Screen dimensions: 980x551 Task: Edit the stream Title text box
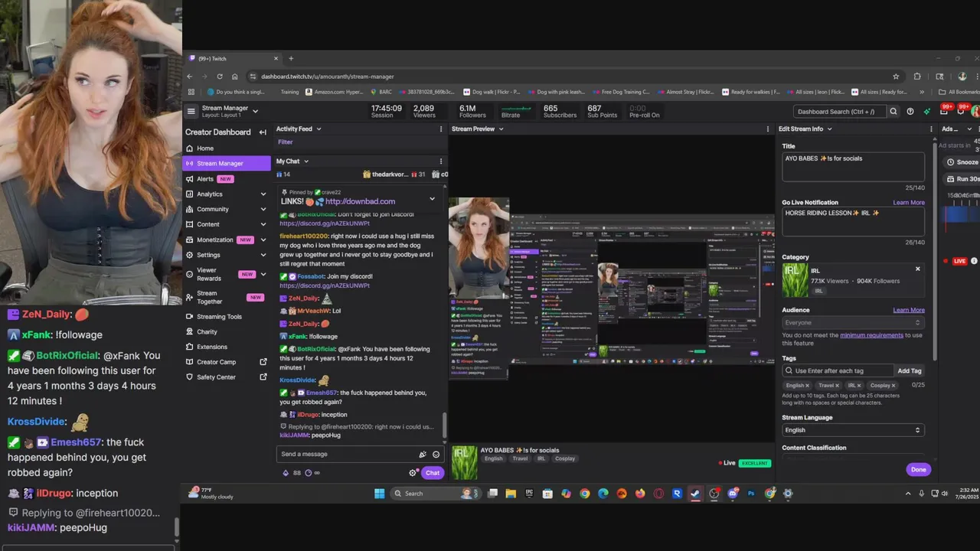853,167
